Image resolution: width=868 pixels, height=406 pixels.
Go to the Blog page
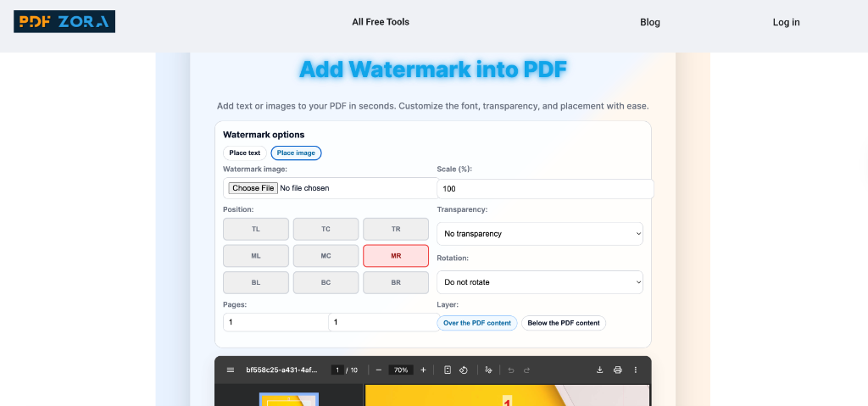(x=650, y=22)
